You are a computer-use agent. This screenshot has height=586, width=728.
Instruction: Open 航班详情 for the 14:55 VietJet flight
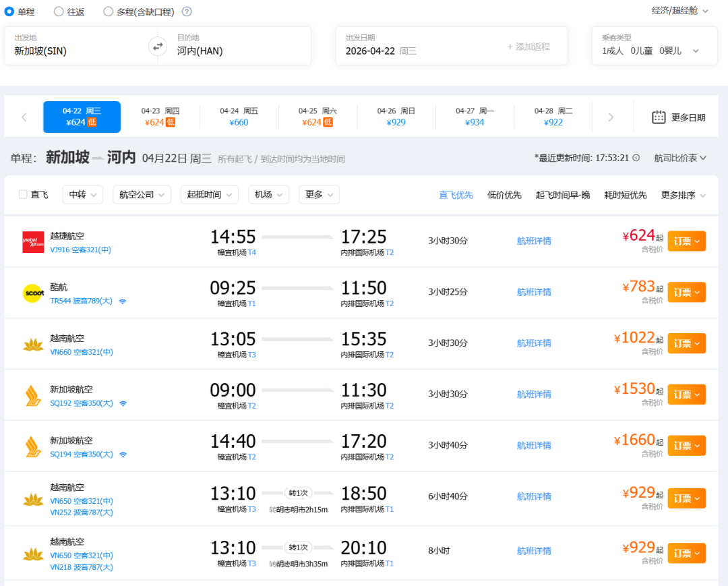coord(534,241)
